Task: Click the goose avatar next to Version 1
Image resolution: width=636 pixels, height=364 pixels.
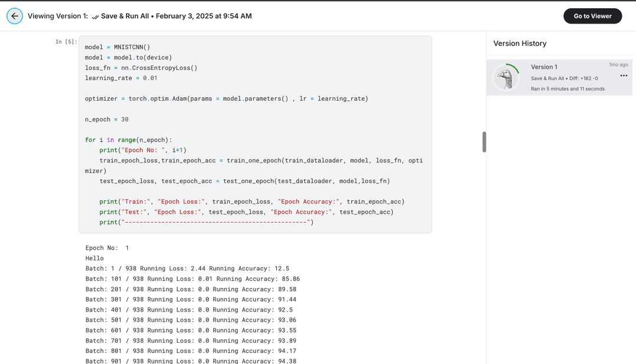Action: coord(506,77)
